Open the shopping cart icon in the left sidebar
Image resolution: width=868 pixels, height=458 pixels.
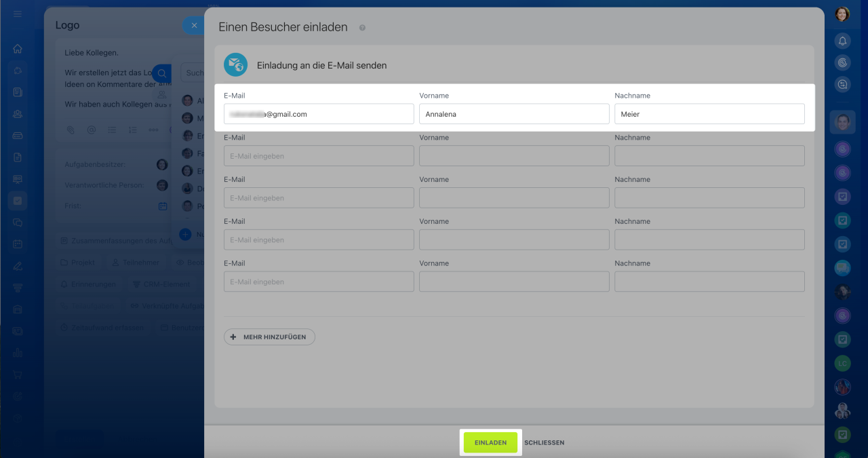point(18,375)
